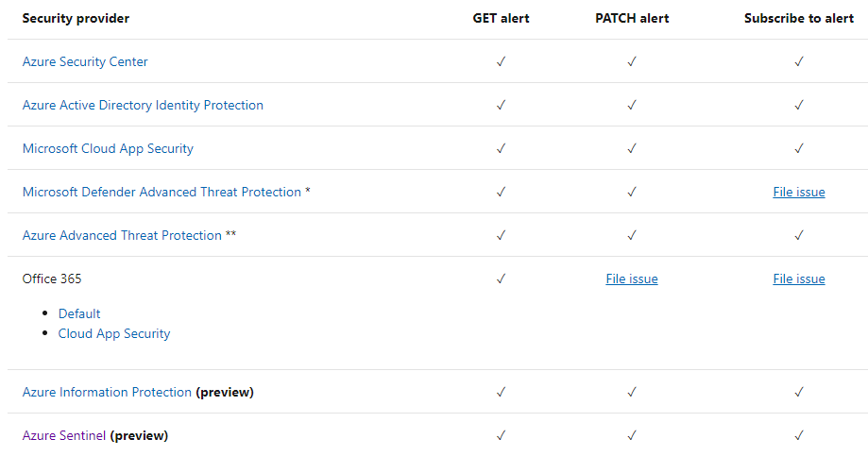Viewport: 868px width, 456px height.
Task: Click GET alert checkmark for Azure Security Center
Action: 501,61
